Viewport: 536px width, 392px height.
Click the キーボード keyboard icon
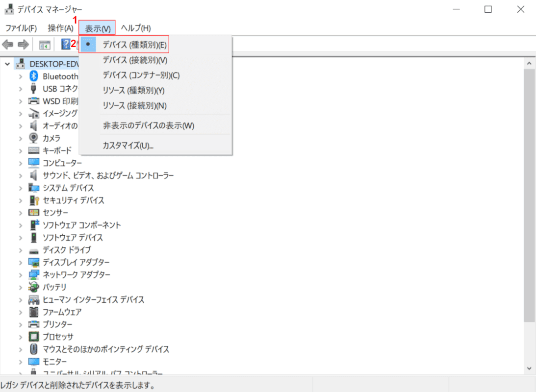point(33,150)
